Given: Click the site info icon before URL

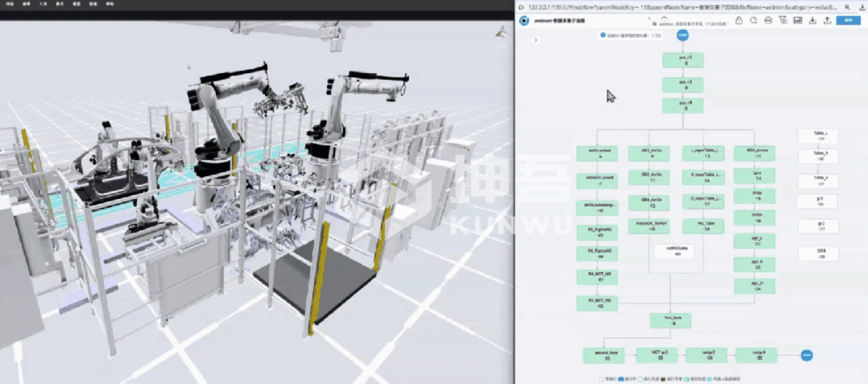Looking at the screenshot, I should tap(521, 7).
